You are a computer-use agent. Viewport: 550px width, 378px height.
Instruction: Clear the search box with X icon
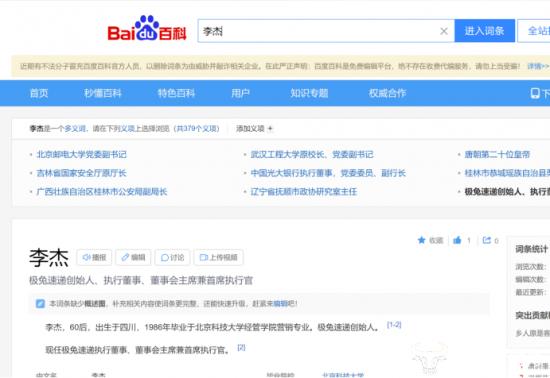click(x=444, y=31)
